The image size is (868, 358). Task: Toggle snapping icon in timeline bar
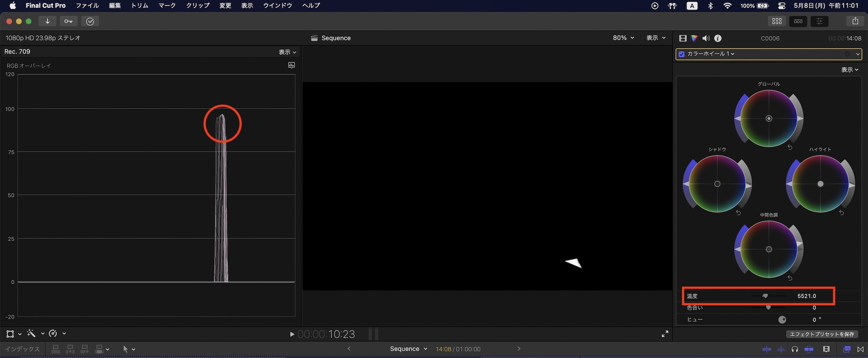click(809, 349)
